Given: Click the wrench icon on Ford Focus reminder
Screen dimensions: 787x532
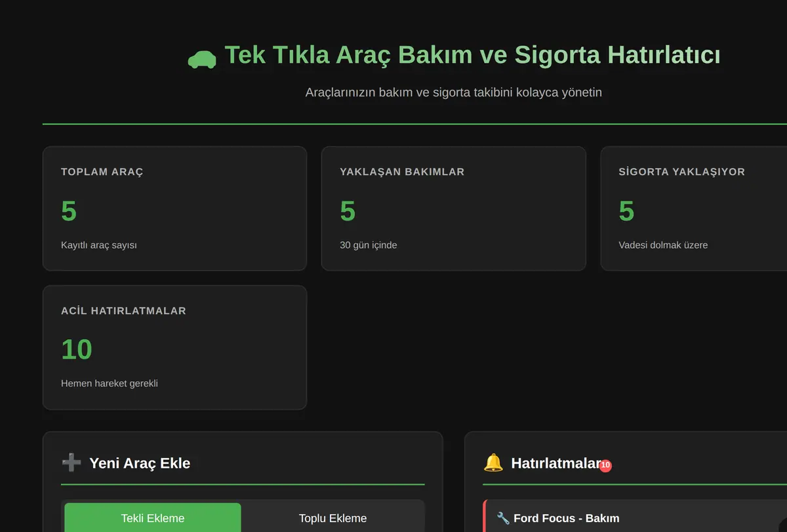Looking at the screenshot, I should coord(503,518).
